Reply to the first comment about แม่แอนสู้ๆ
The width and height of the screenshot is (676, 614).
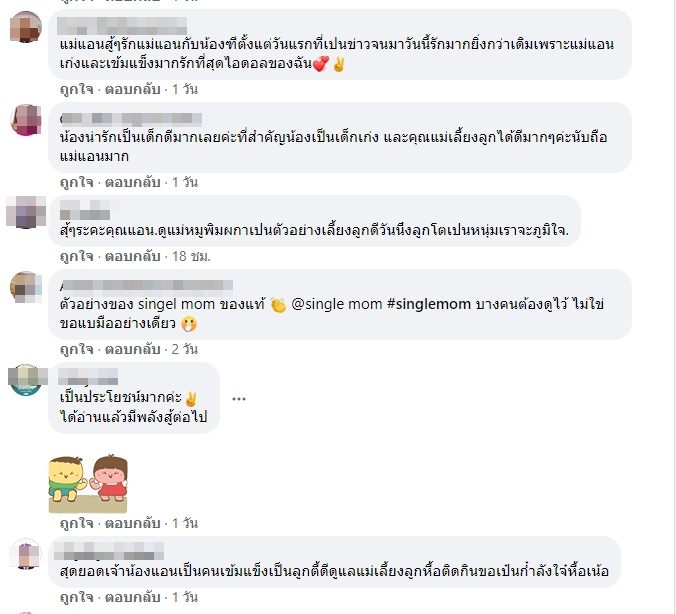click(133, 89)
